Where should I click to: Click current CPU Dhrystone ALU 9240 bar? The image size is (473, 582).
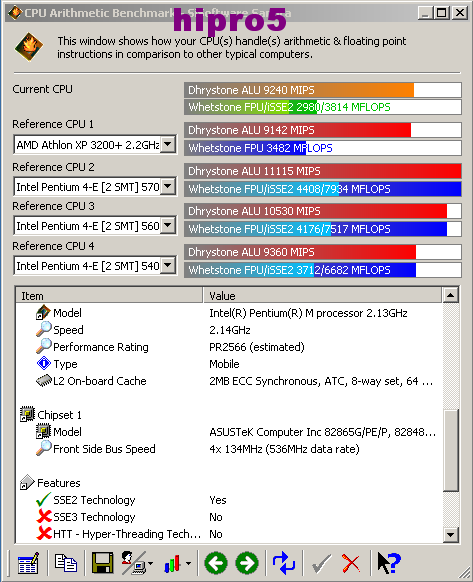(x=323, y=90)
